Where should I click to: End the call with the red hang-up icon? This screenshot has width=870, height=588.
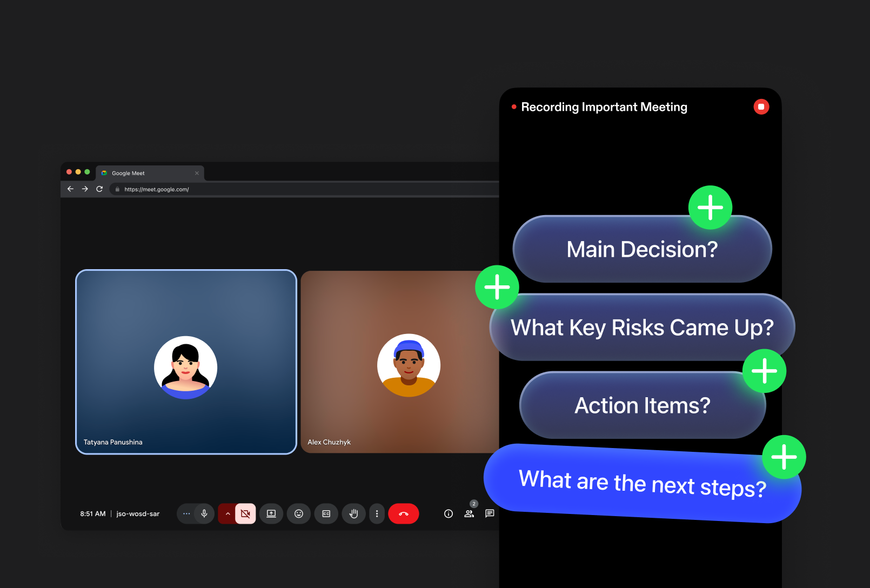click(403, 513)
